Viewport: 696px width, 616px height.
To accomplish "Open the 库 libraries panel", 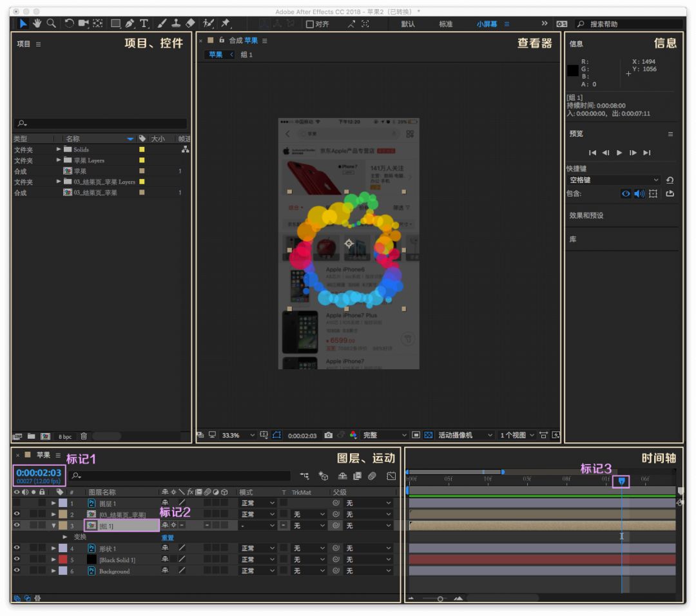I will [x=573, y=239].
